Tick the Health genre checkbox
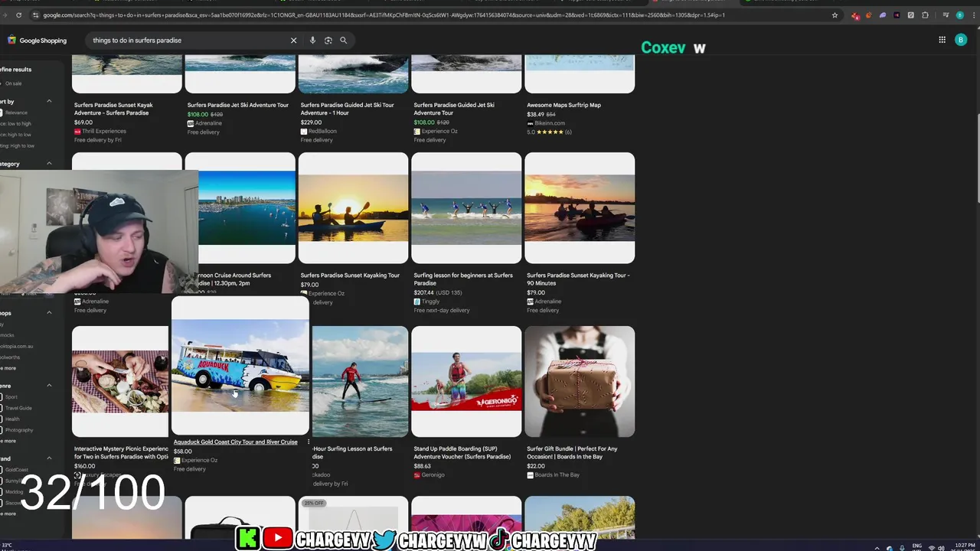The height and width of the screenshot is (551, 980). click(2, 419)
